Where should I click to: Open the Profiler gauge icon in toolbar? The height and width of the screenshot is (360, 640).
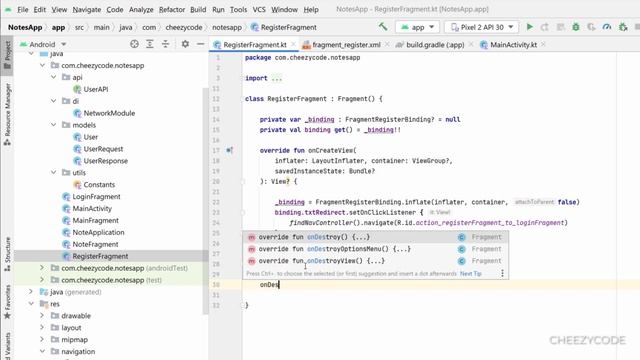point(607,27)
